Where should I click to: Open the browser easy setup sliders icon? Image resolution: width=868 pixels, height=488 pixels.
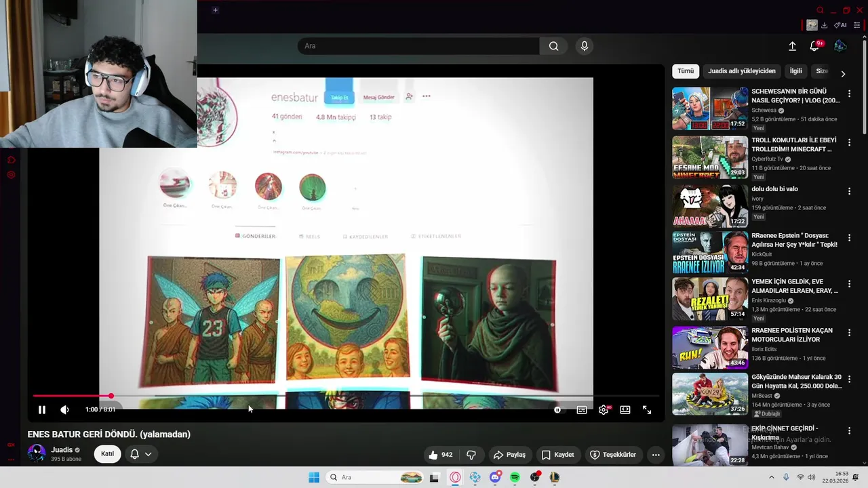857,25
